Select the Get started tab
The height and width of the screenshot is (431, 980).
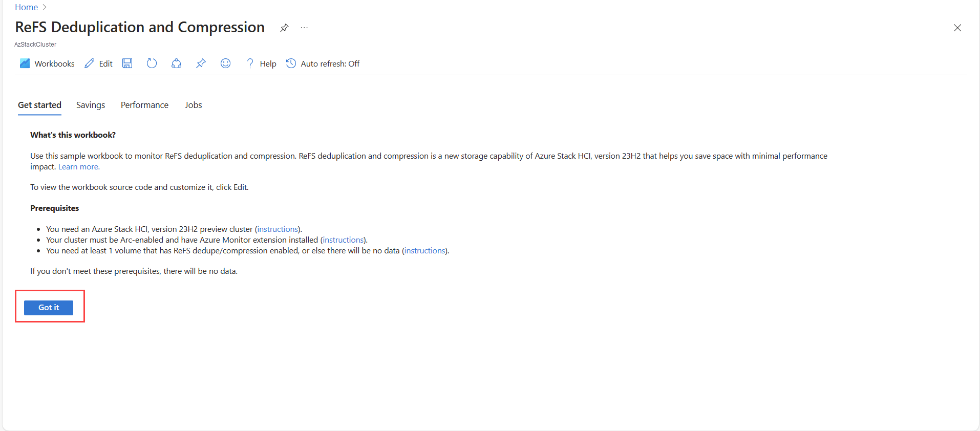pos(39,105)
